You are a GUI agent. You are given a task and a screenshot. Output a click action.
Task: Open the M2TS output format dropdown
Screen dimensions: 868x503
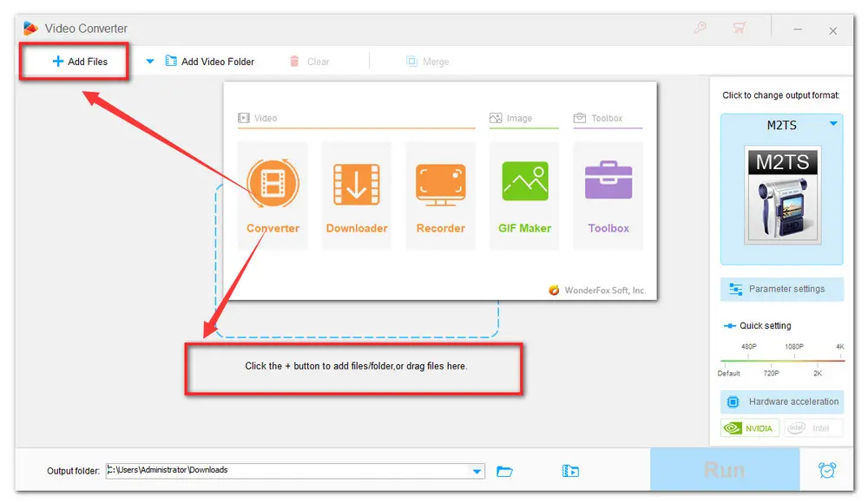point(833,125)
